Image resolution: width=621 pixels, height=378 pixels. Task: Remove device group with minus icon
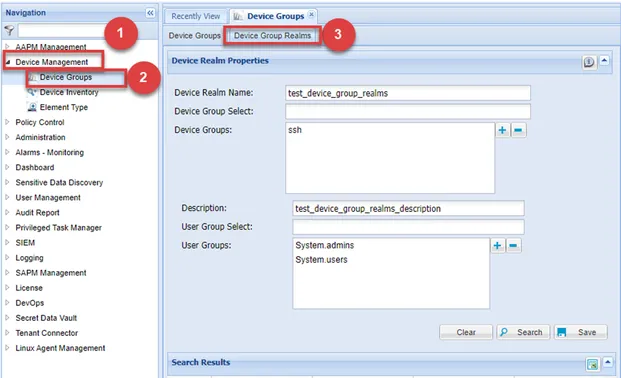click(x=518, y=130)
